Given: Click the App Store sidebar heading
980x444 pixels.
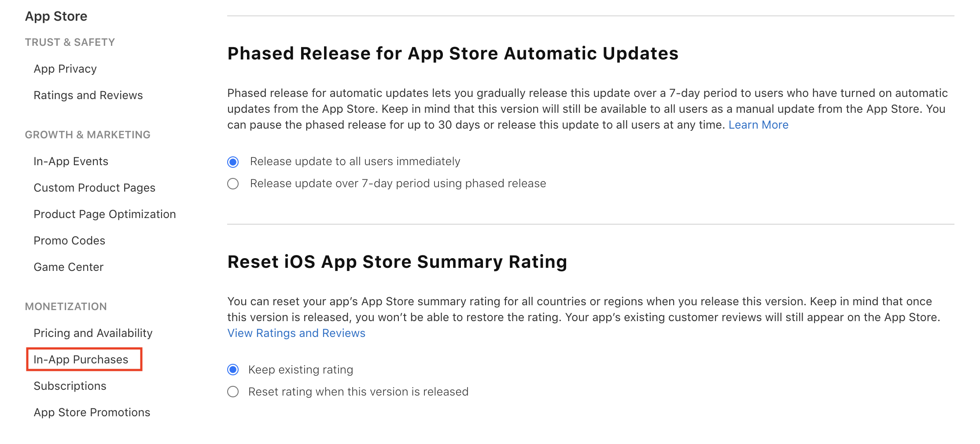Looking at the screenshot, I should click(56, 16).
